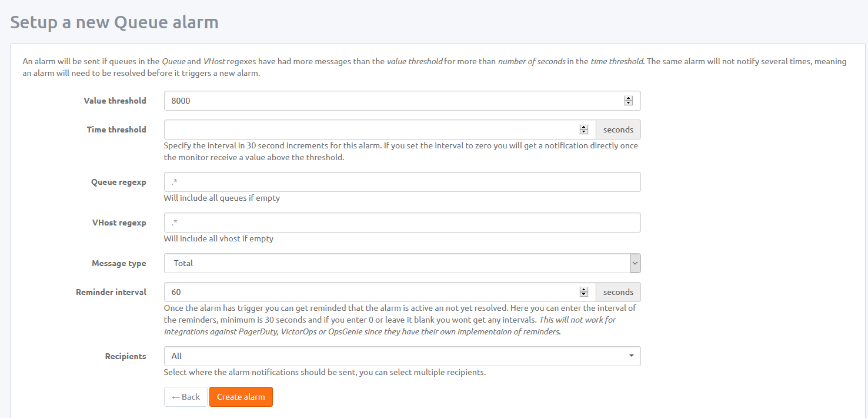Open the Recipients dropdown

[x=402, y=356]
